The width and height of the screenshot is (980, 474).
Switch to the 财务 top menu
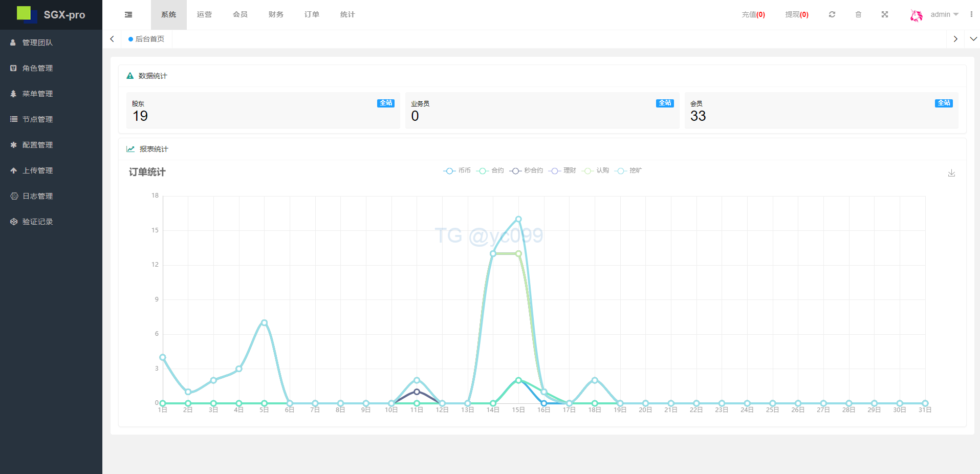tap(276, 15)
